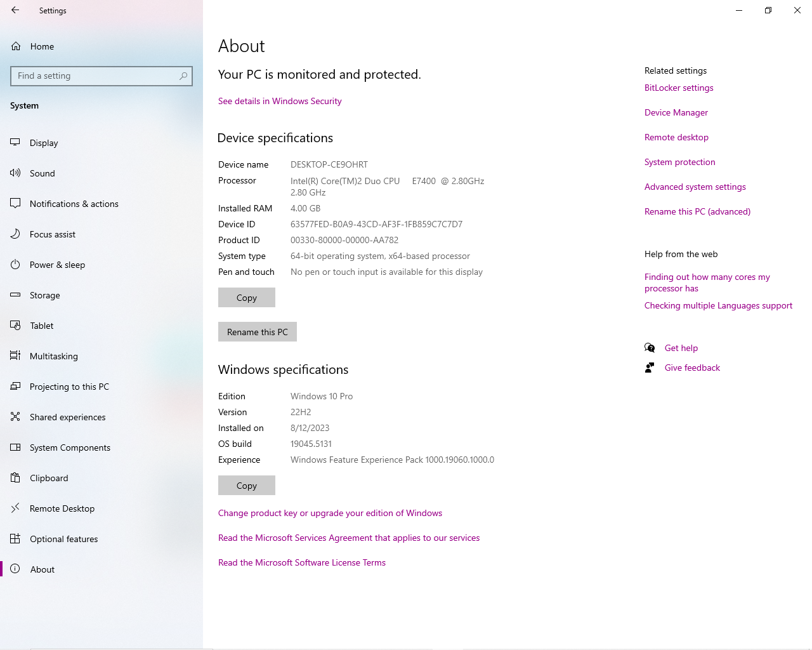Click Change product key or upgrade edition

pyautogui.click(x=331, y=513)
